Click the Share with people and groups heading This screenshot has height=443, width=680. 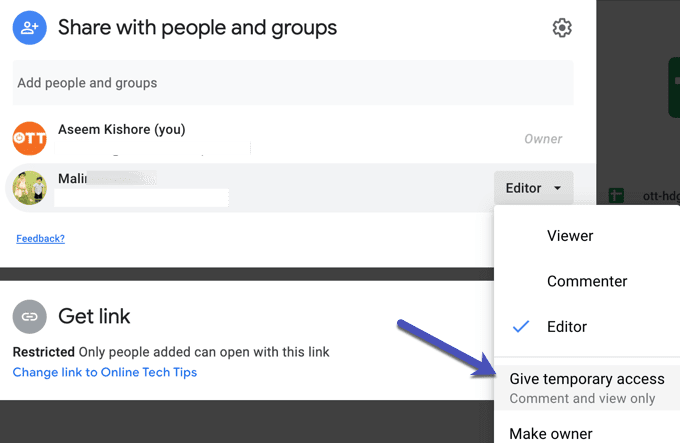point(197,28)
